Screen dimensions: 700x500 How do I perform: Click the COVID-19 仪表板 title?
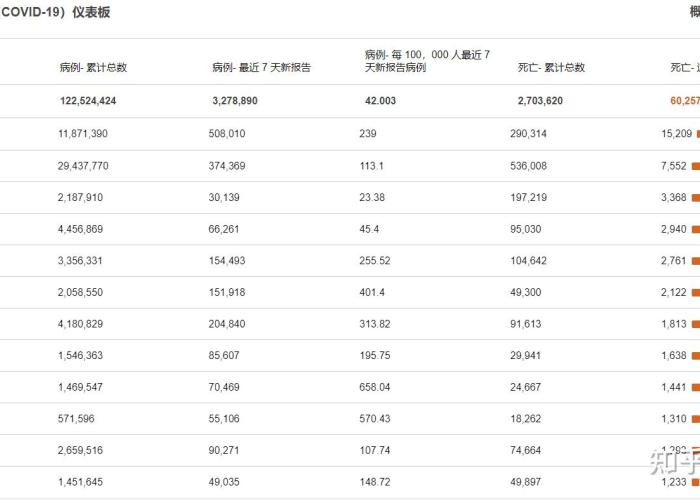coord(55,12)
